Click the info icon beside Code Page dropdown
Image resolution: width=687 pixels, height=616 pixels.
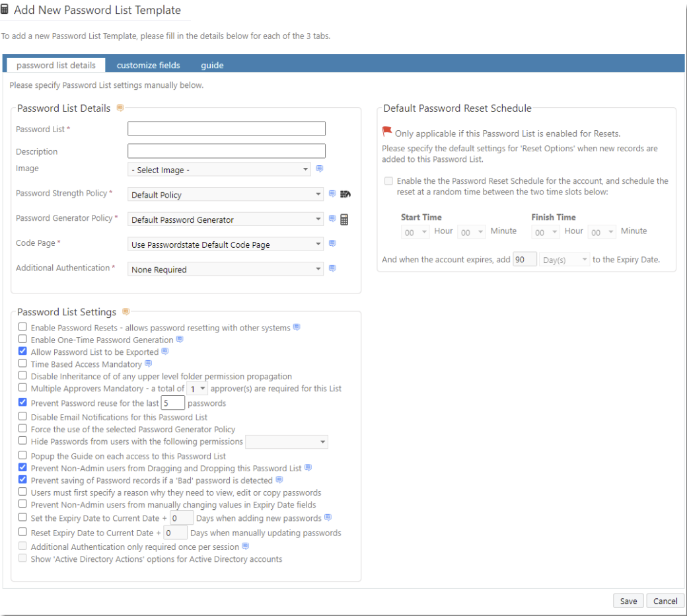click(332, 244)
